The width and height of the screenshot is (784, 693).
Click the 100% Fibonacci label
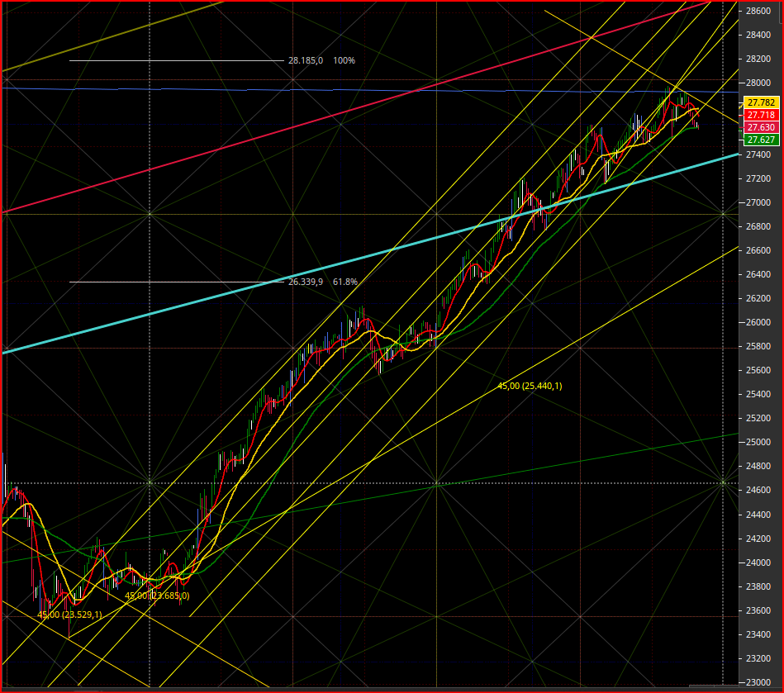(344, 60)
